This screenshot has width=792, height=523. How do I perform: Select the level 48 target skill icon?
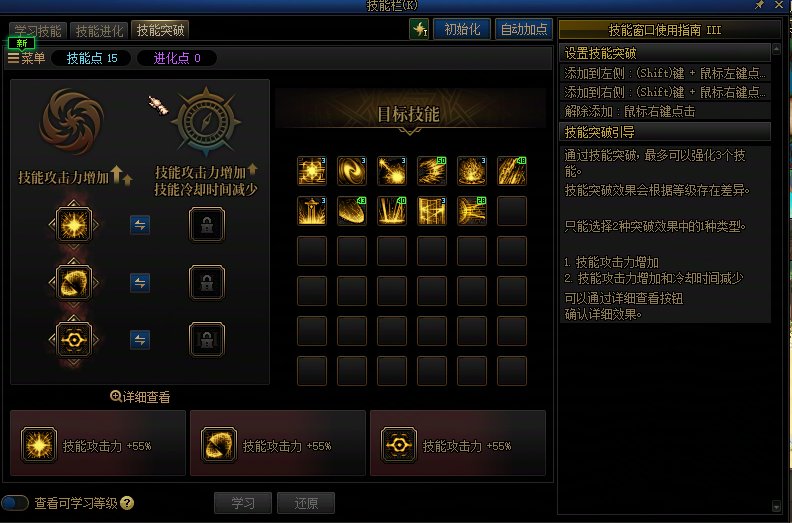pyautogui.click(x=512, y=171)
